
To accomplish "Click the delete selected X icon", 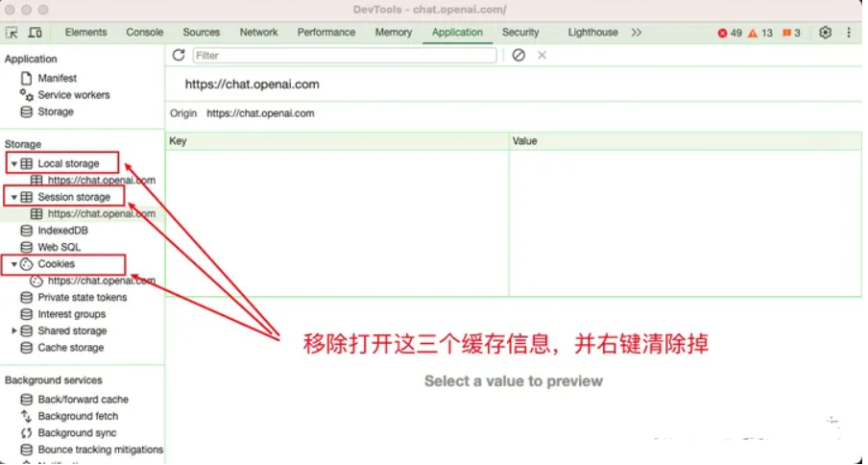I will pos(542,56).
